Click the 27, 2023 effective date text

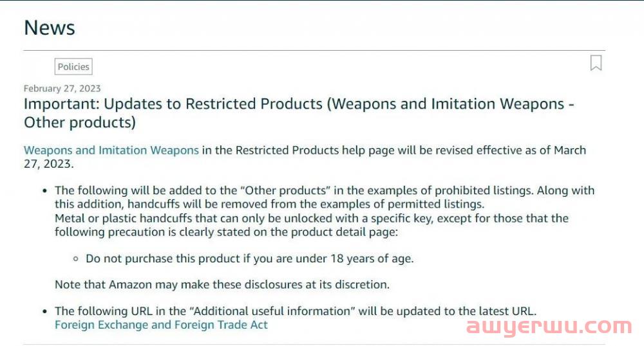(x=49, y=163)
